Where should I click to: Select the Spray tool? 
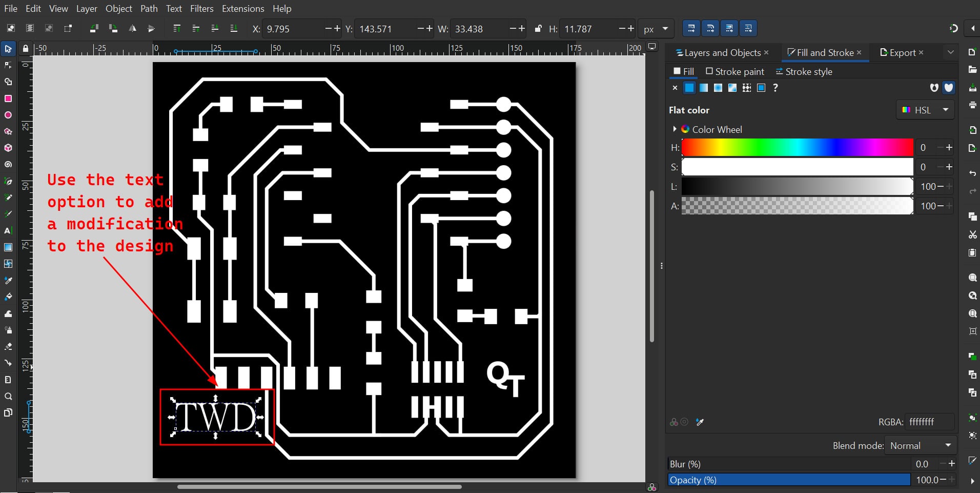8,330
